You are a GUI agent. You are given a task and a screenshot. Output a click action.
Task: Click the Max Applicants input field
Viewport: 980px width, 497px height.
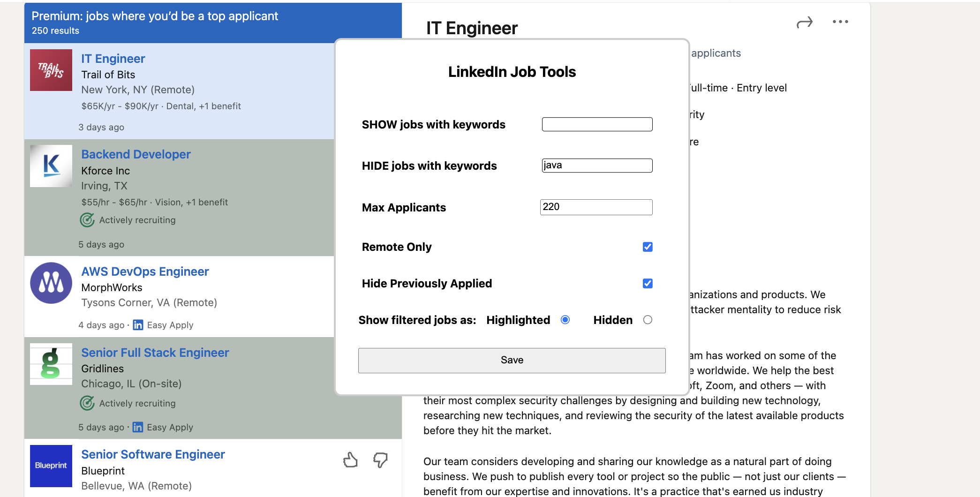click(x=596, y=207)
